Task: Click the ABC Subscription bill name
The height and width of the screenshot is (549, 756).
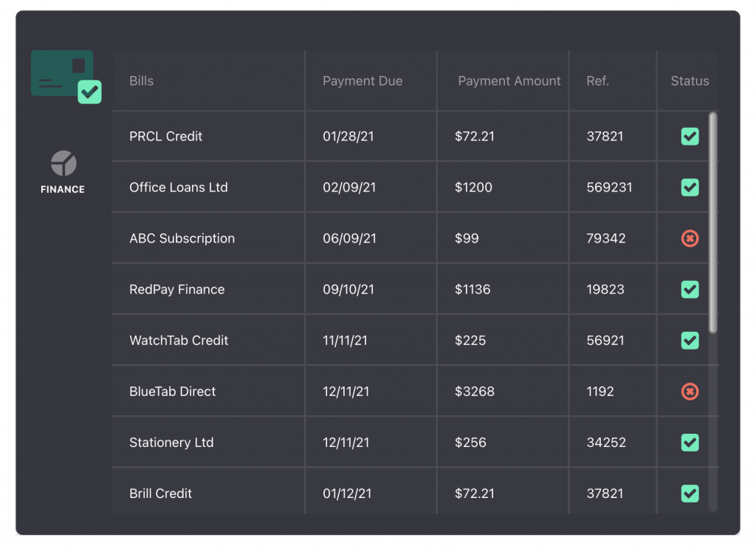Action: coord(182,239)
